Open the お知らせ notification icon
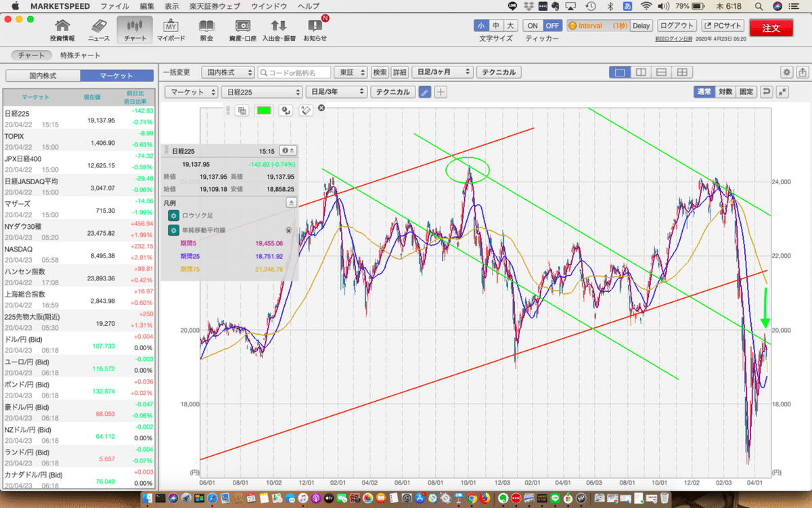 point(315,30)
